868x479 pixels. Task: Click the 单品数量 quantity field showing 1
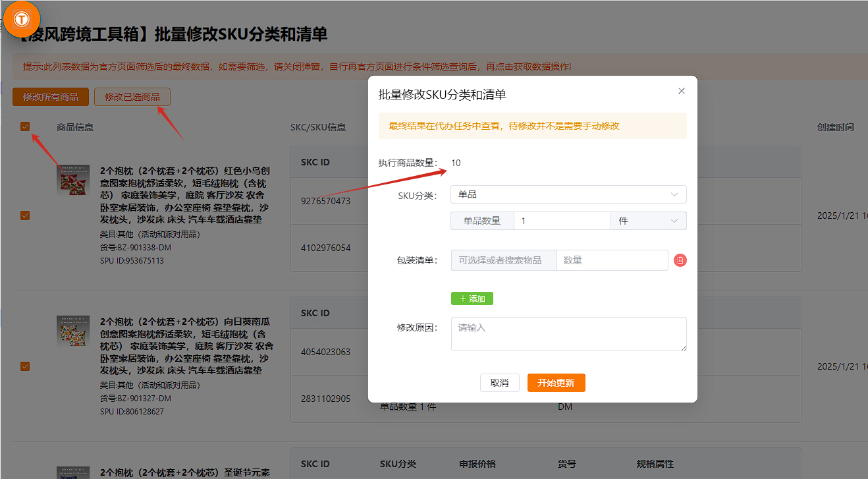562,221
